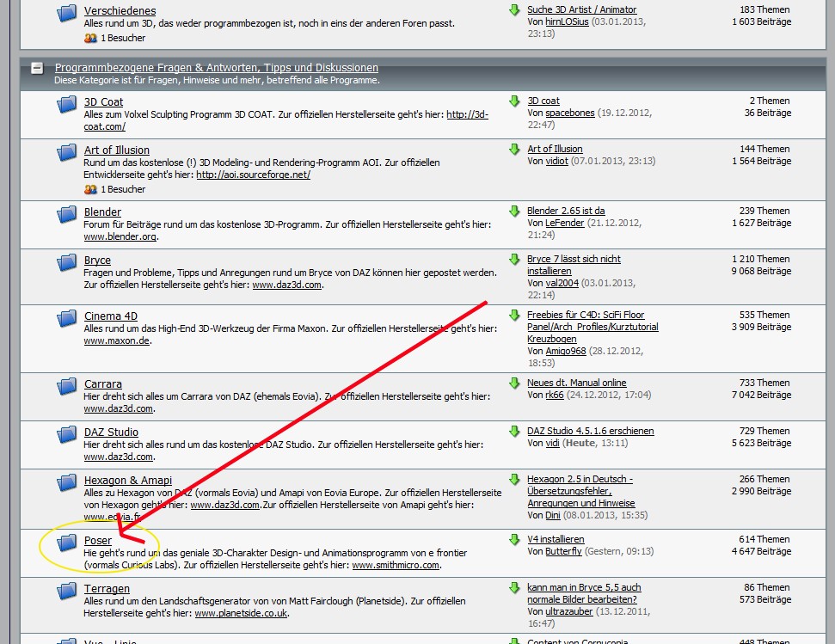Open thread Blender 2.65 ist da

tap(566, 211)
